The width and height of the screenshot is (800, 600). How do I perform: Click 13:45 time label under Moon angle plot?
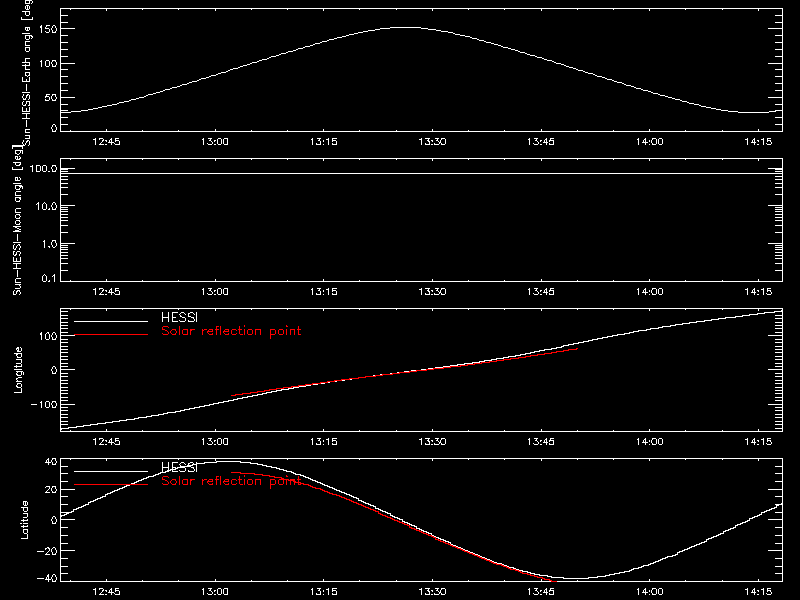coord(541,291)
